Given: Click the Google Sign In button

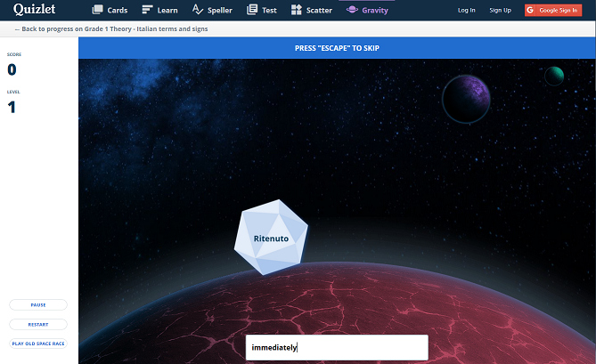Looking at the screenshot, I should (x=553, y=11).
